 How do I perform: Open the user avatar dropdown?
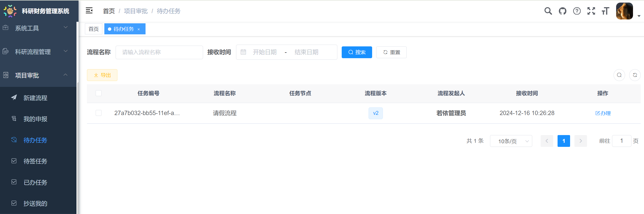(625, 11)
